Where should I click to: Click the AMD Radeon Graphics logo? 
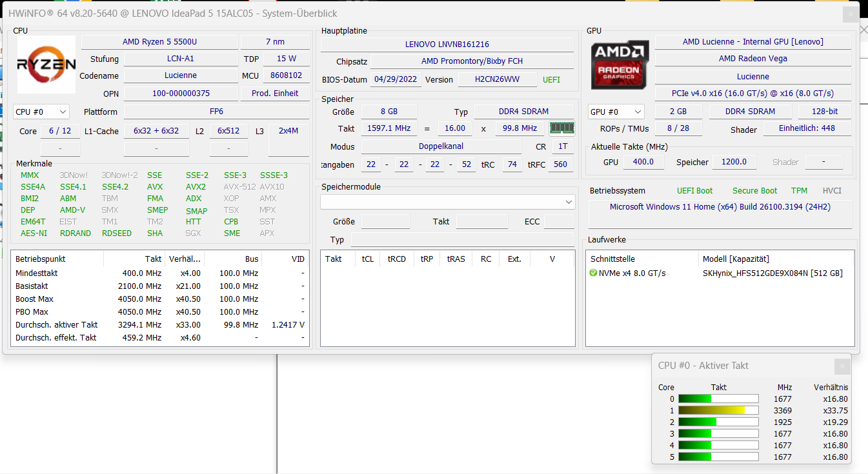coord(620,64)
